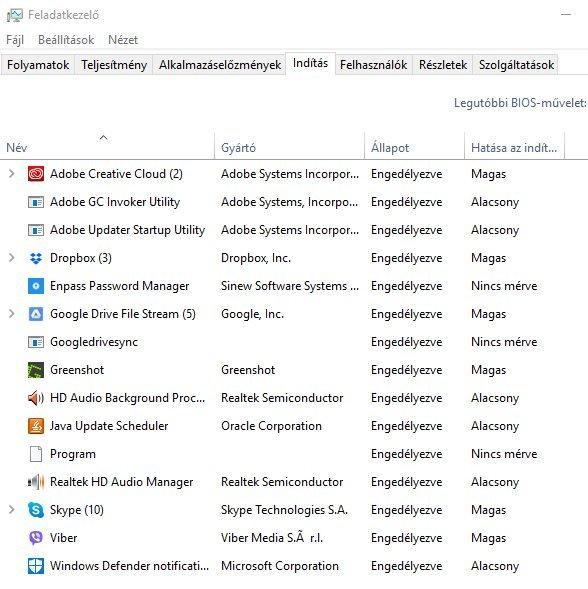Click the Greenshot publisher cell

(x=248, y=370)
